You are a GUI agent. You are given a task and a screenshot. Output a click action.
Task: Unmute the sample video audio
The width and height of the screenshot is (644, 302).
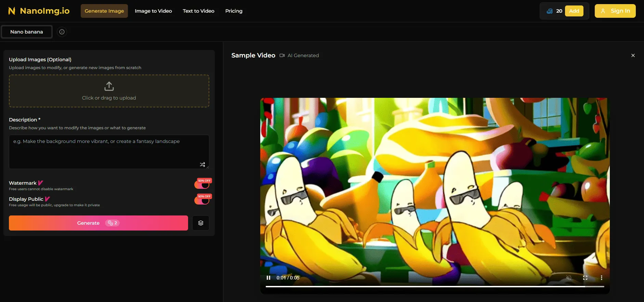click(x=569, y=278)
